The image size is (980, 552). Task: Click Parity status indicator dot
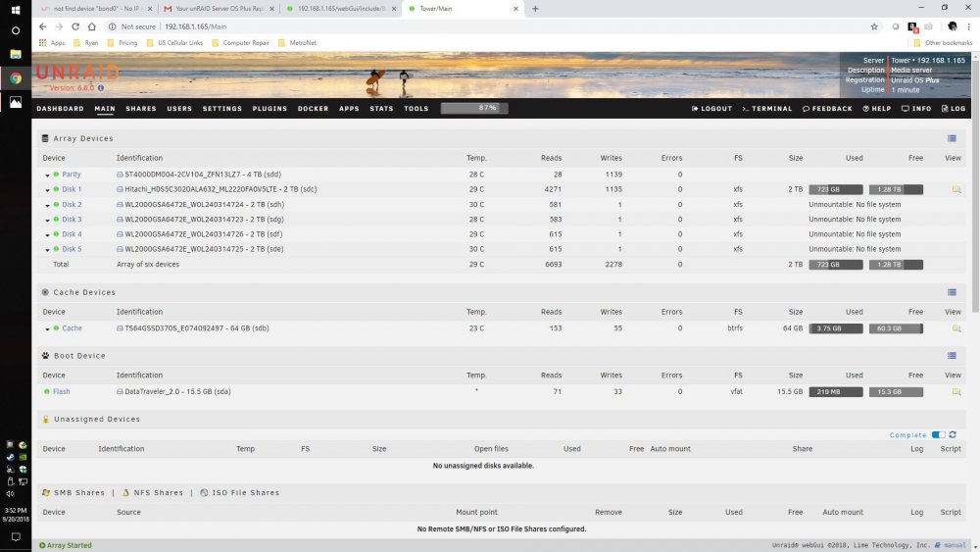[x=56, y=175]
